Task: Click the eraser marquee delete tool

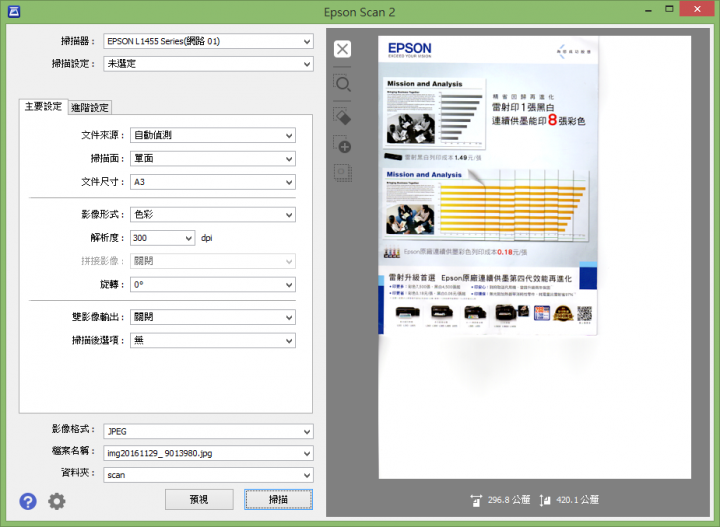Action: [342, 117]
